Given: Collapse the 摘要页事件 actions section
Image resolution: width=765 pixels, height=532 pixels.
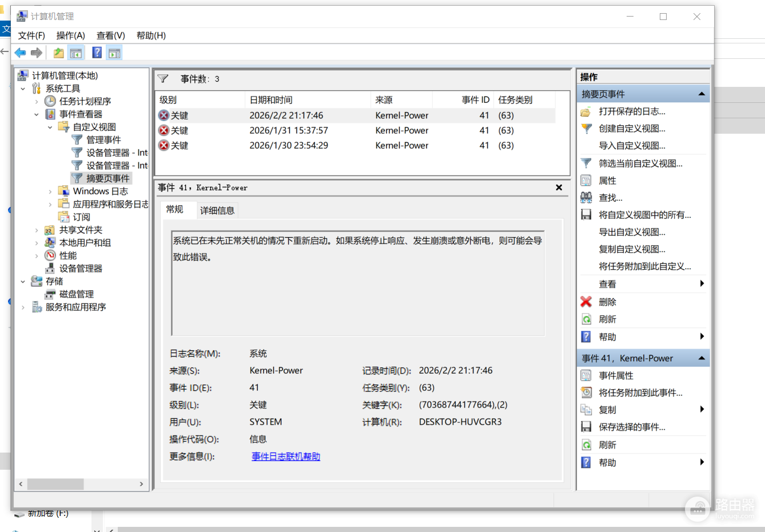Looking at the screenshot, I should point(702,94).
